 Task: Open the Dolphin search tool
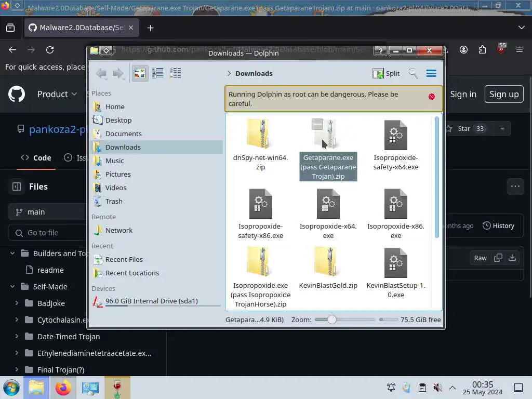pyautogui.click(x=413, y=73)
